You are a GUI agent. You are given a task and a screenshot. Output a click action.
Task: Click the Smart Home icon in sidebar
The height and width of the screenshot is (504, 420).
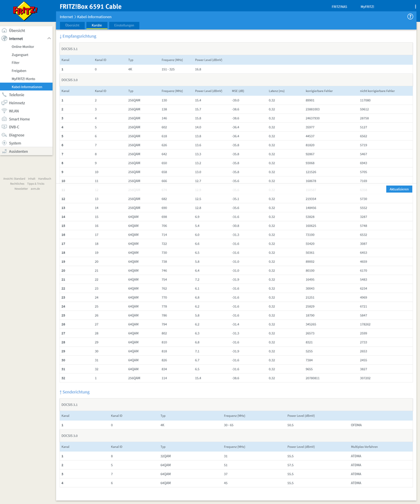point(5,119)
